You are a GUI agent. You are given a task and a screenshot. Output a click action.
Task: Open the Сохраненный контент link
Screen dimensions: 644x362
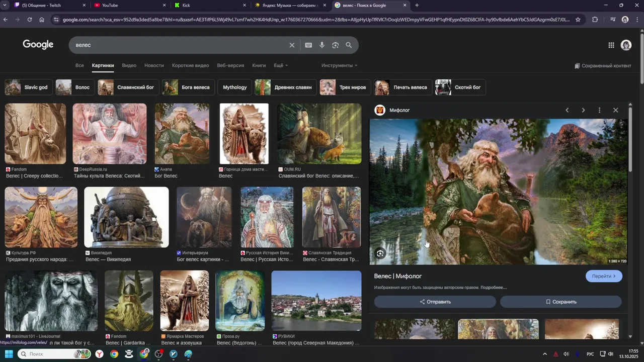(603, 66)
